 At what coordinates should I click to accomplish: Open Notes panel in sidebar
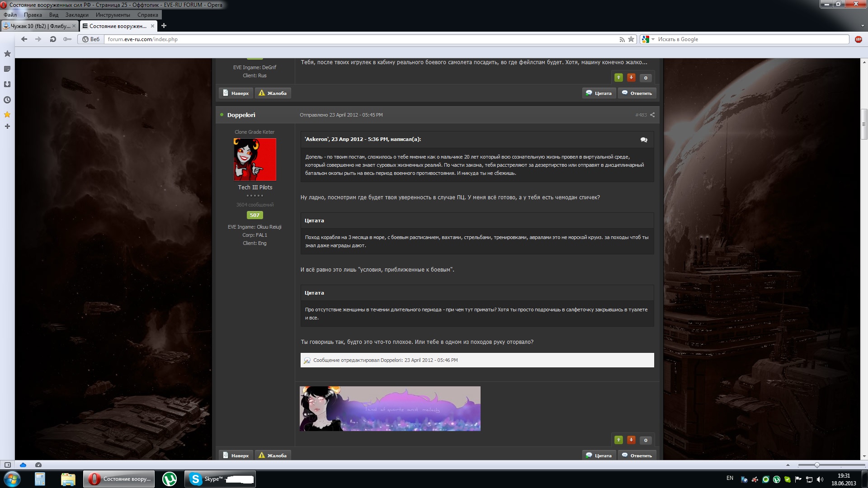click(7, 69)
